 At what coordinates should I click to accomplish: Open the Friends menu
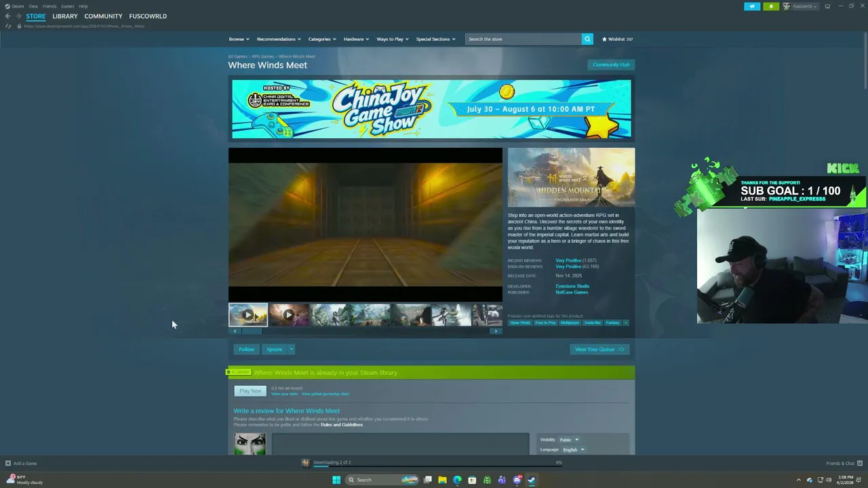click(50, 6)
